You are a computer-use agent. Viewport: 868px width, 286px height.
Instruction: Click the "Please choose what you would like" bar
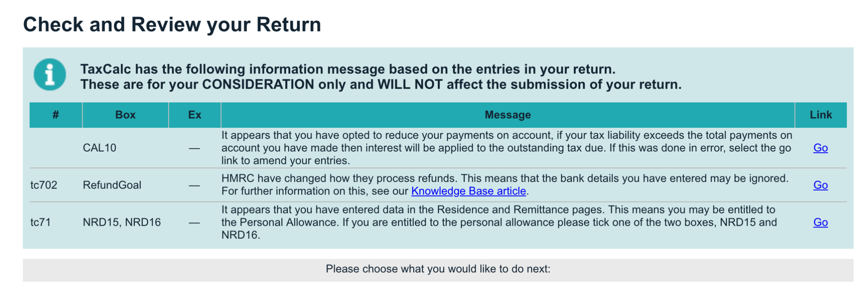coord(438,269)
